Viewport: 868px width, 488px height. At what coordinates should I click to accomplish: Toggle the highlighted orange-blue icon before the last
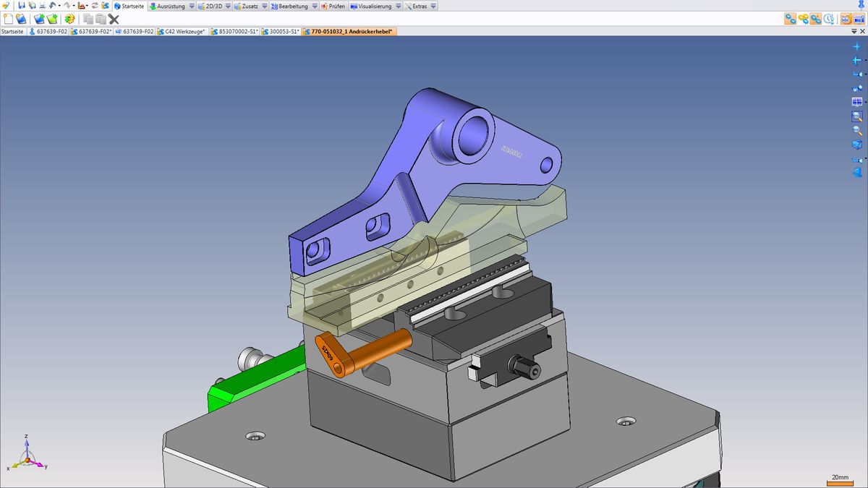846,19
